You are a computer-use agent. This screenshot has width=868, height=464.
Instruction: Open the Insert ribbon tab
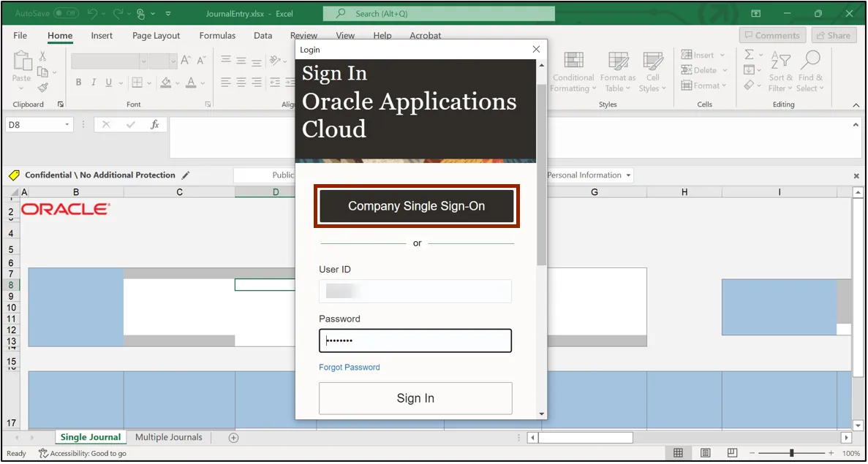click(102, 35)
